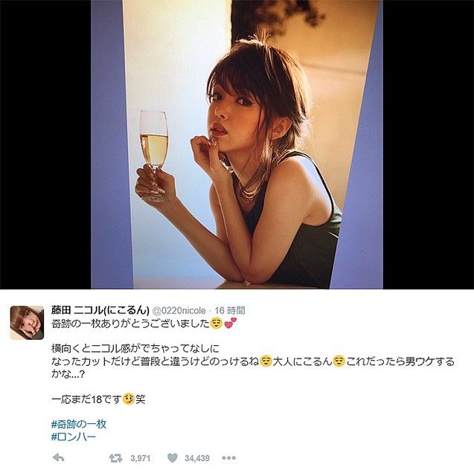Screen dimensions: 474x476
Task: Click the relieved-face emoji after ございました
Action: (x=217, y=324)
